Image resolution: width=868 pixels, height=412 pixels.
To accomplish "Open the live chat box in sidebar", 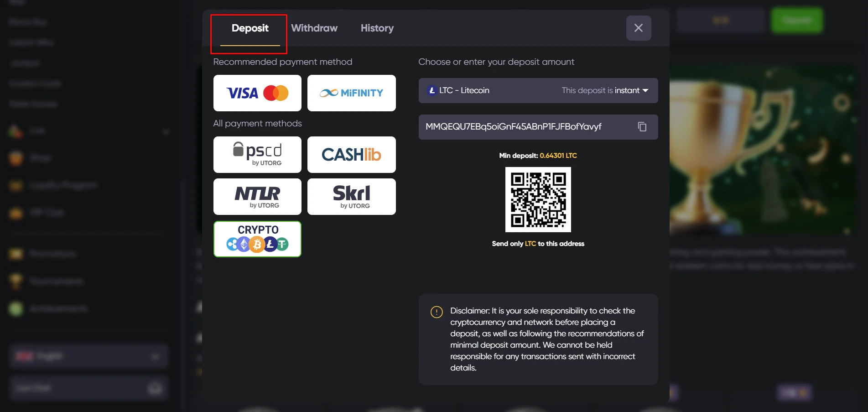I will click(x=89, y=388).
